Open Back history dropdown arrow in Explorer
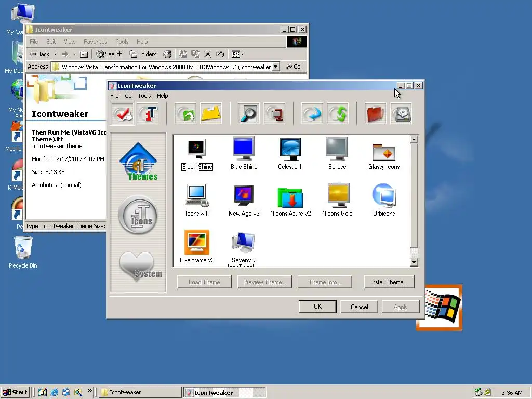 [x=55, y=54]
